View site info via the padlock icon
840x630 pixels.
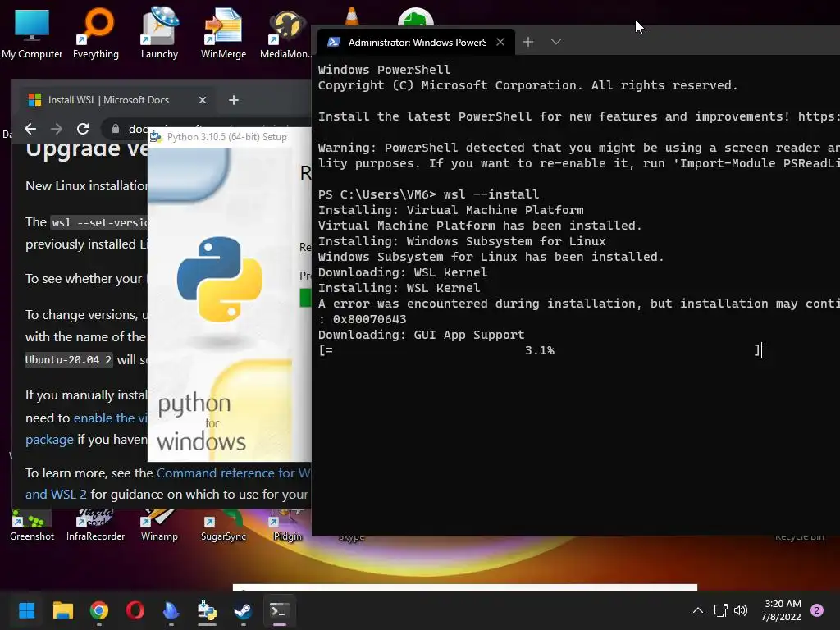click(x=115, y=129)
